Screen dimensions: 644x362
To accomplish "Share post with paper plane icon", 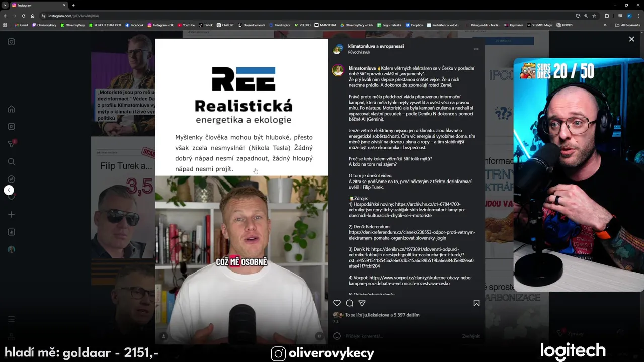I will pyautogui.click(x=362, y=303).
